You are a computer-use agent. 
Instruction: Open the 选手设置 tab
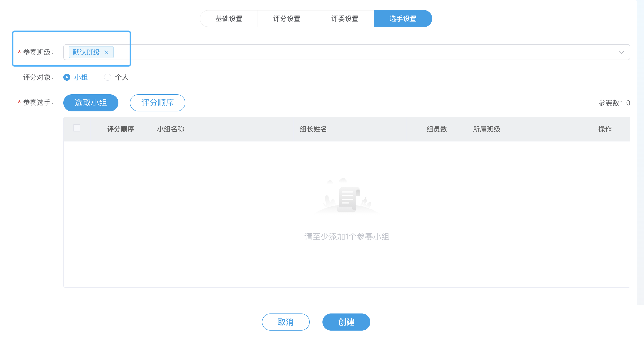(403, 18)
